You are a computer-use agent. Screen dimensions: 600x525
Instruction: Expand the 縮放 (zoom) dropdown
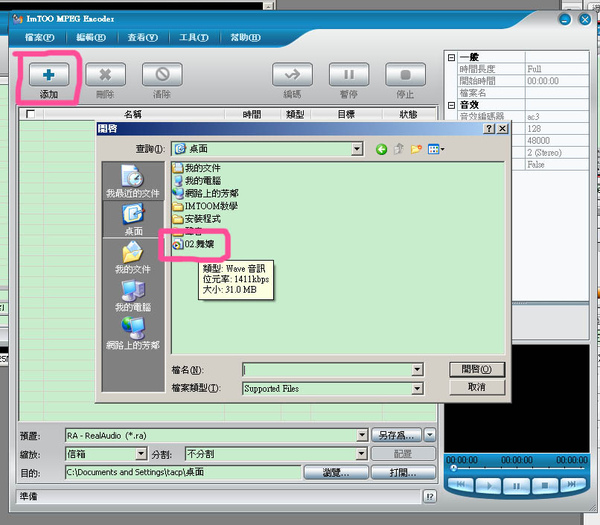[x=141, y=454]
